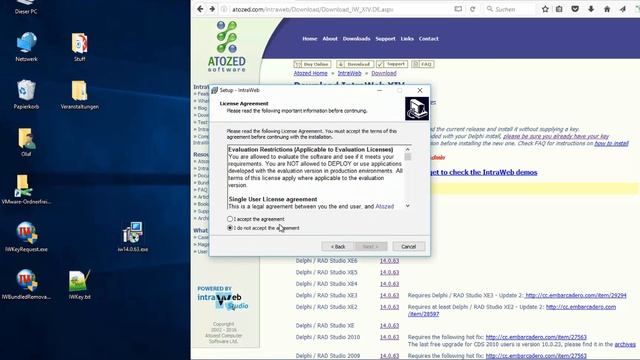This screenshot has height=360, width=640.
Task: Select the IWKey.txt file icon
Action: pos(80,284)
